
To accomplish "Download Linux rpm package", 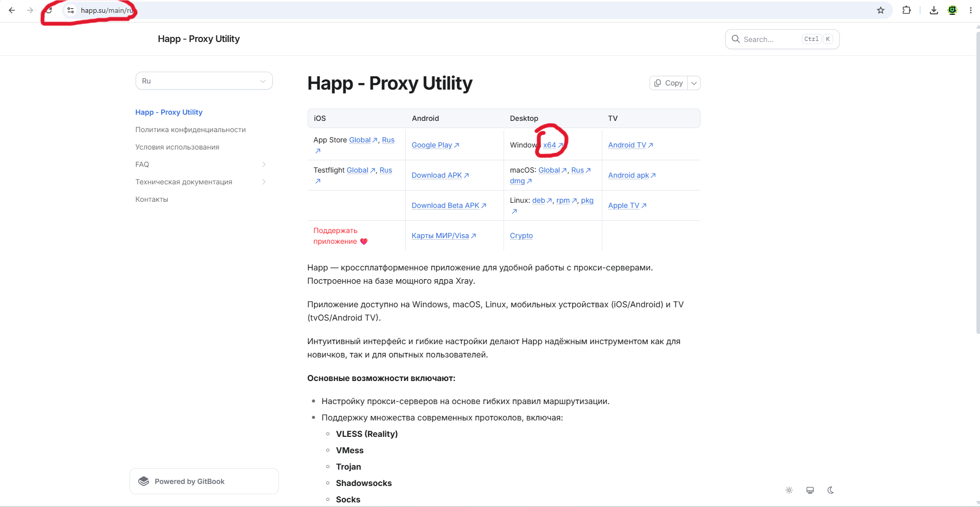I will coord(567,200).
